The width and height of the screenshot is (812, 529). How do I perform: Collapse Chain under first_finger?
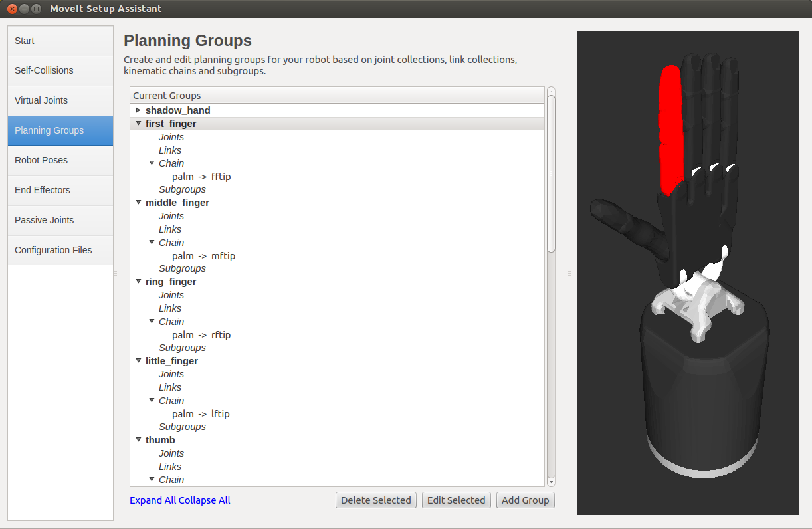click(x=152, y=163)
